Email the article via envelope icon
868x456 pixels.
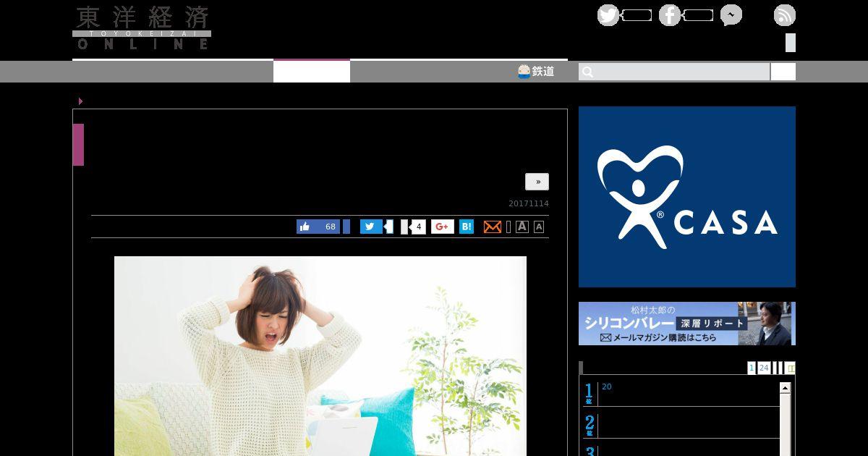(x=493, y=227)
